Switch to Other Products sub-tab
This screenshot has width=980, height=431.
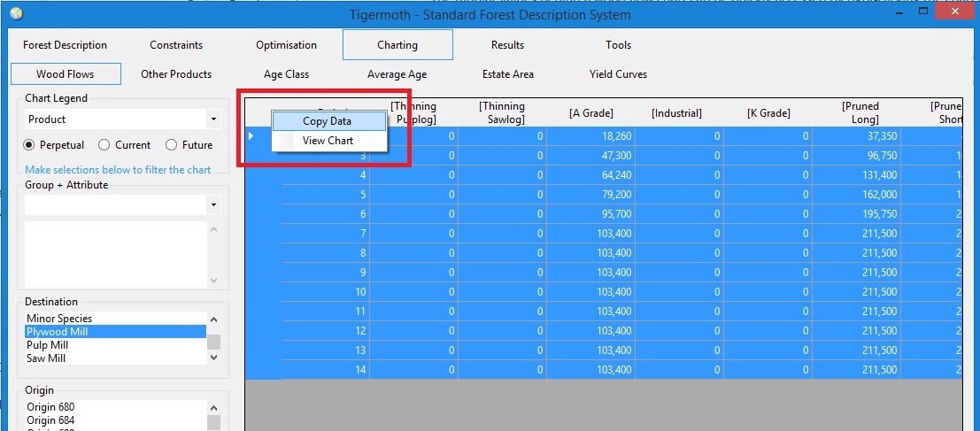pos(176,74)
